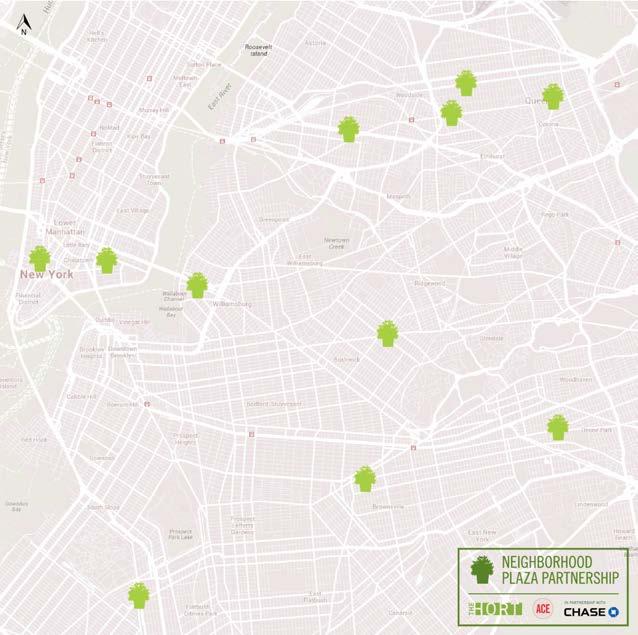Click the East River label
Image resolution: width=638 pixels, height=635 pixels.
click(220, 97)
